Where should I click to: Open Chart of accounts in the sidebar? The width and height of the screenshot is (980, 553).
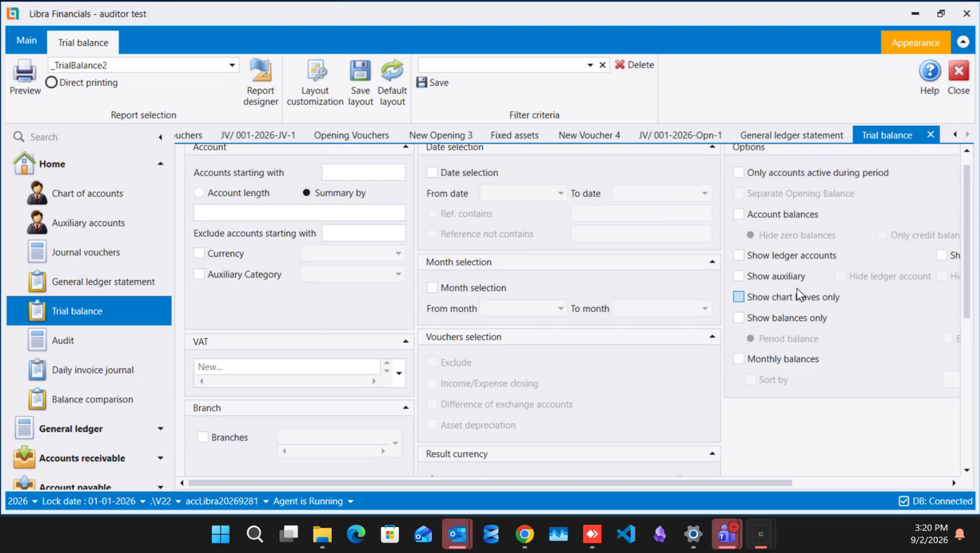88,193
